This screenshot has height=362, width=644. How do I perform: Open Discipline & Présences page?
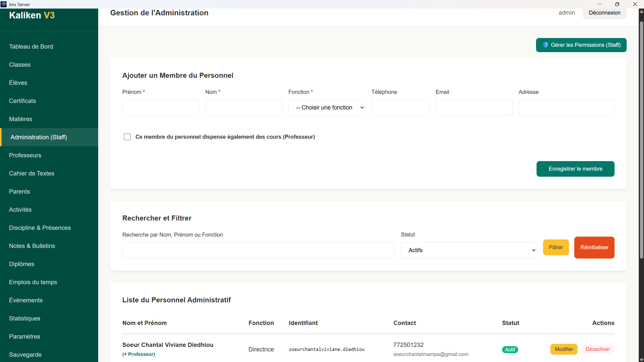pyautogui.click(x=40, y=228)
